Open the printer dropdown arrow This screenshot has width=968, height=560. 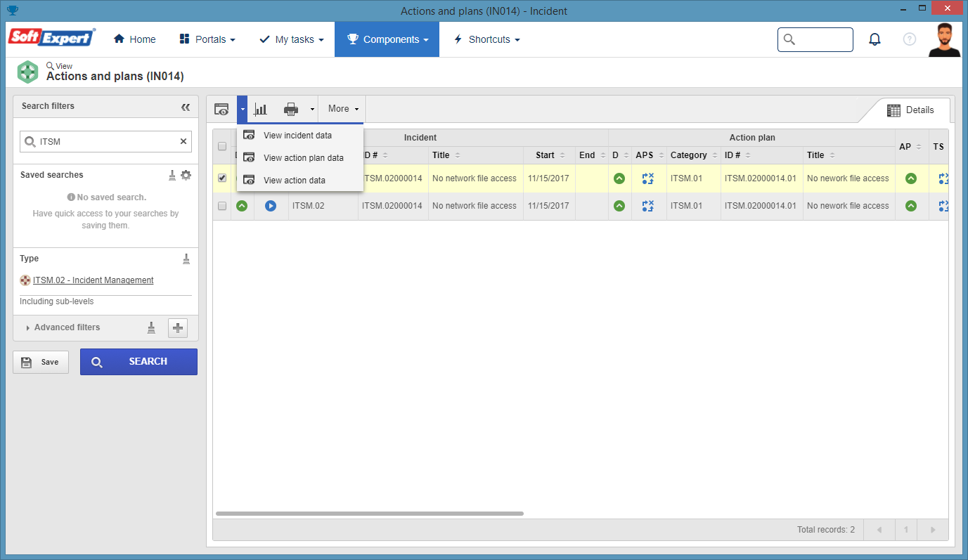pos(312,109)
